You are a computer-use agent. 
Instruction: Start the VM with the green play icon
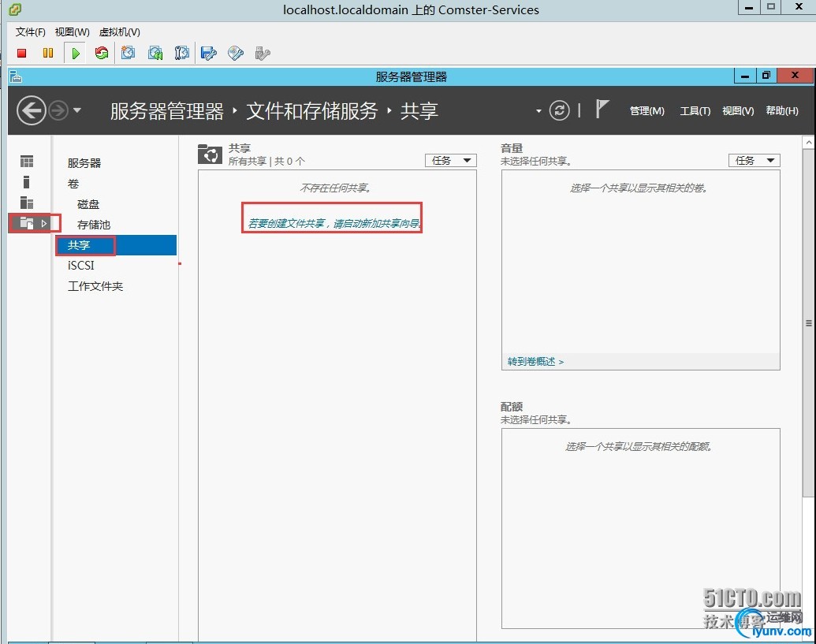[x=76, y=53]
